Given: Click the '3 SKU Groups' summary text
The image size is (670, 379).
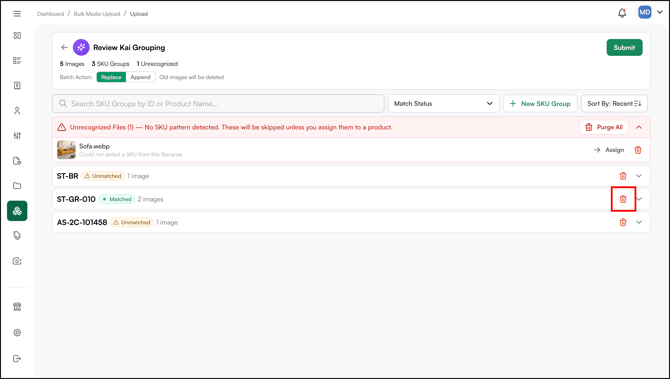Looking at the screenshot, I should 110,64.
